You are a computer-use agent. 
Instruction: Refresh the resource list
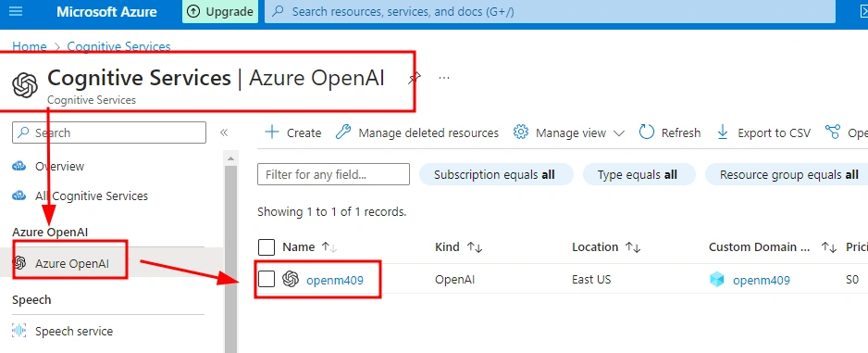[x=670, y=133]
